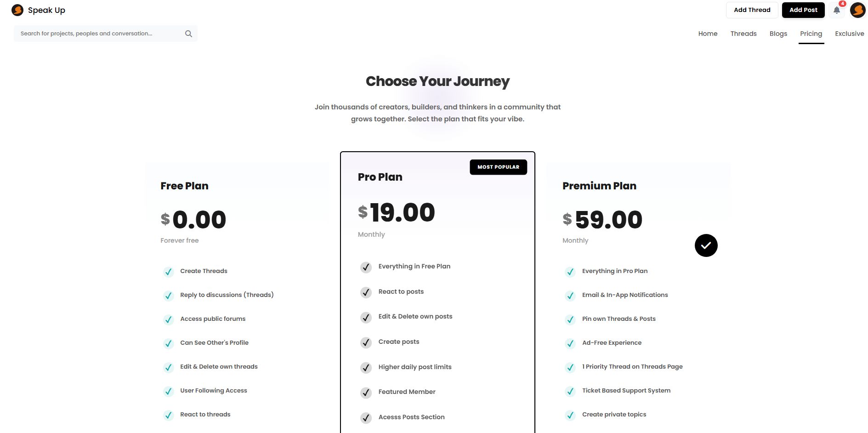Click the Premium Plan selected checkmark circle
Screen dimensions: 868x433
click(x=706, y=245)
